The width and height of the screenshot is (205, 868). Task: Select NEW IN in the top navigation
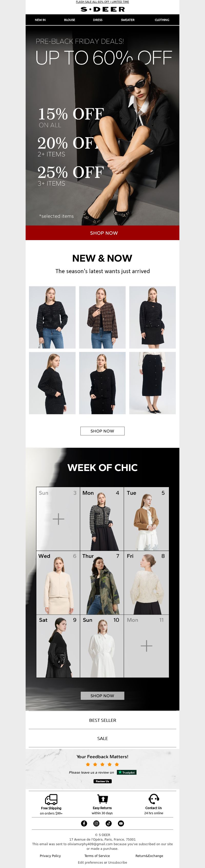pos(40,20)
